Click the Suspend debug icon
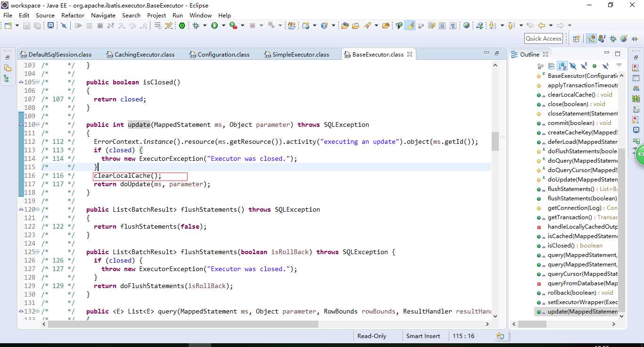 click(x=89, y=25)
